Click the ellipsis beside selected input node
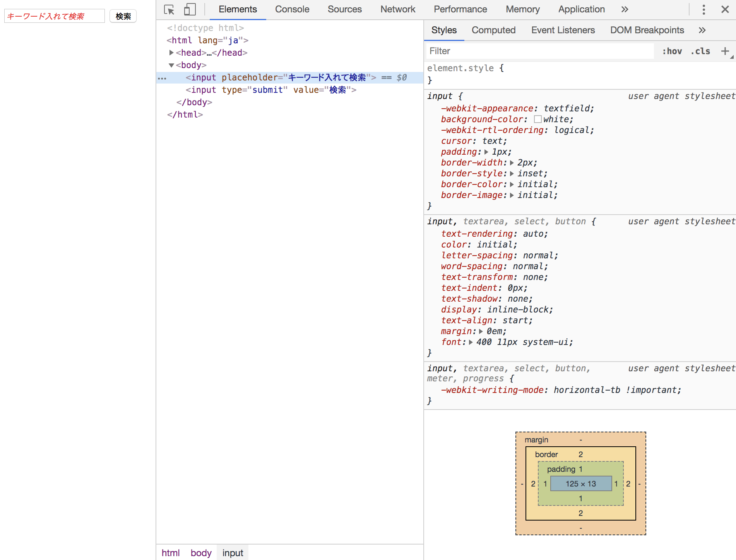Screen dimensions: 736x560 coord(162,78)
